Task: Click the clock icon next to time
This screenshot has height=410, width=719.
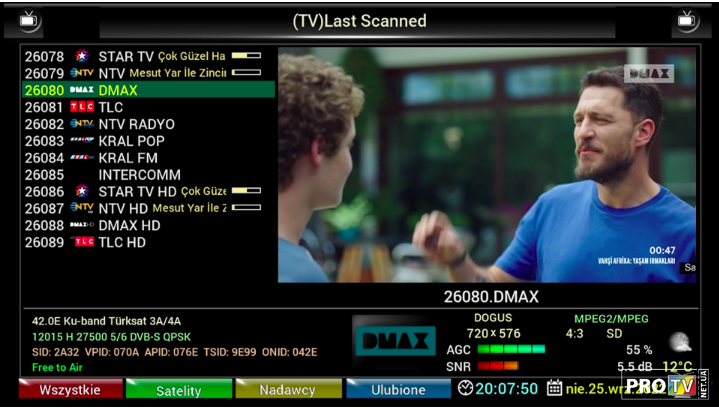Action: click(465, 388)
